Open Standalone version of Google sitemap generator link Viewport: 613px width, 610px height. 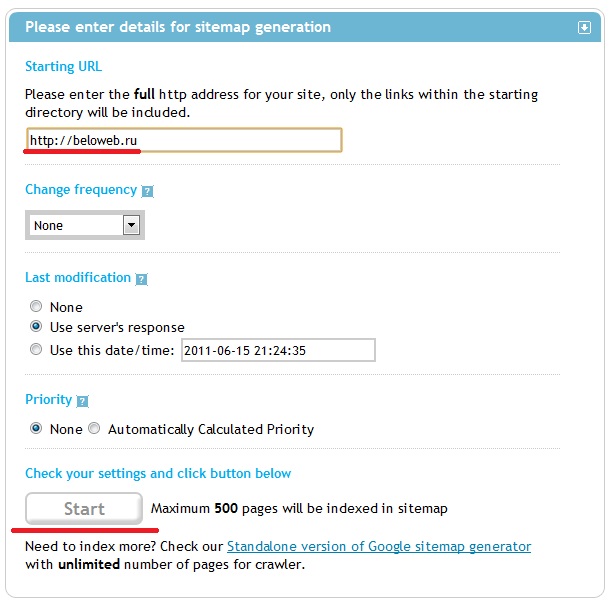[x=379, y=546]
